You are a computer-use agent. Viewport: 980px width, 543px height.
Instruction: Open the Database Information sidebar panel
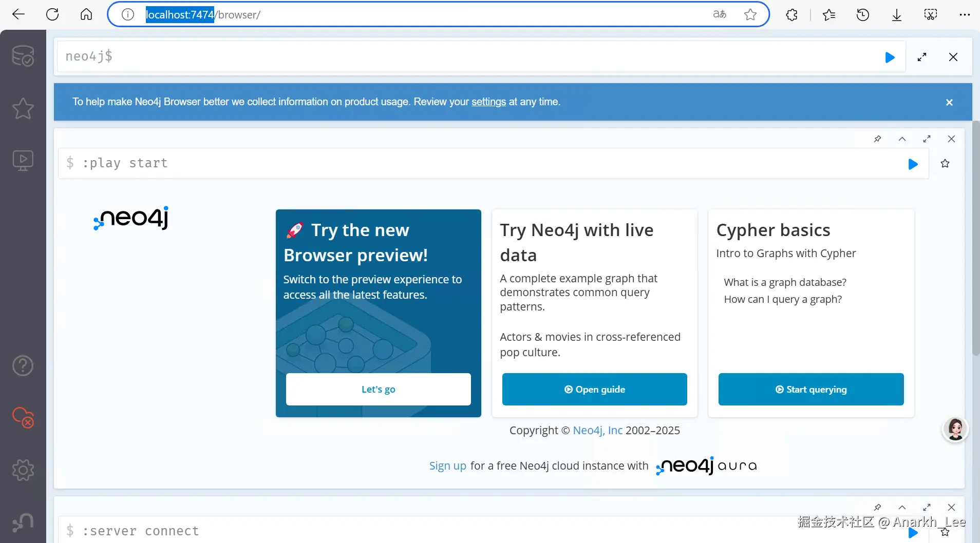23,56
